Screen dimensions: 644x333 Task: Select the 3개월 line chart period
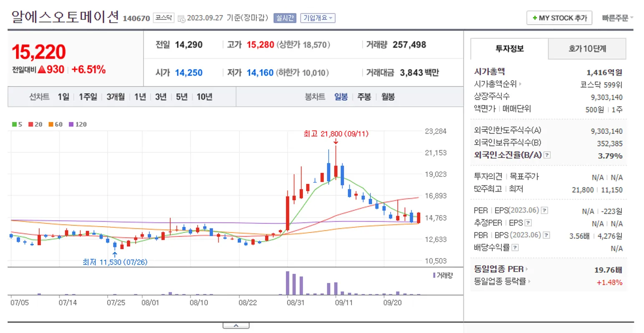[x=116, y=97]
